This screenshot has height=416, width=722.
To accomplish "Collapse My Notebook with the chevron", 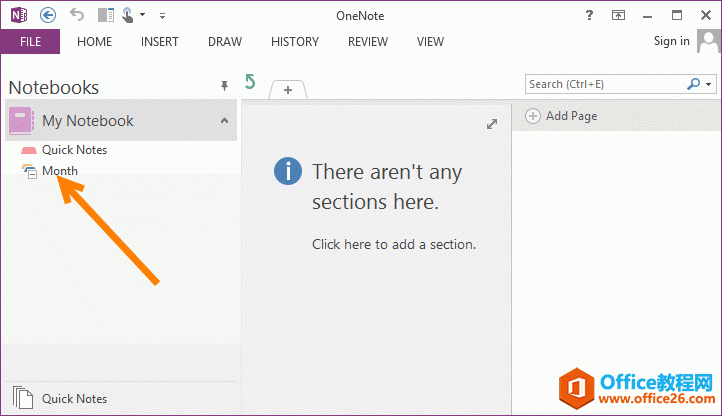I will (x=224, y=121).
